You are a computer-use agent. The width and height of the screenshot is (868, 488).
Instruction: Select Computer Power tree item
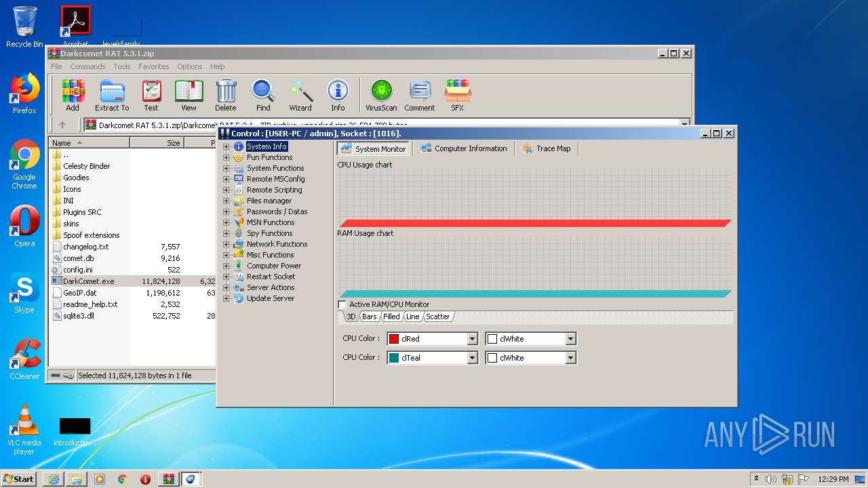tap(274, 266)
